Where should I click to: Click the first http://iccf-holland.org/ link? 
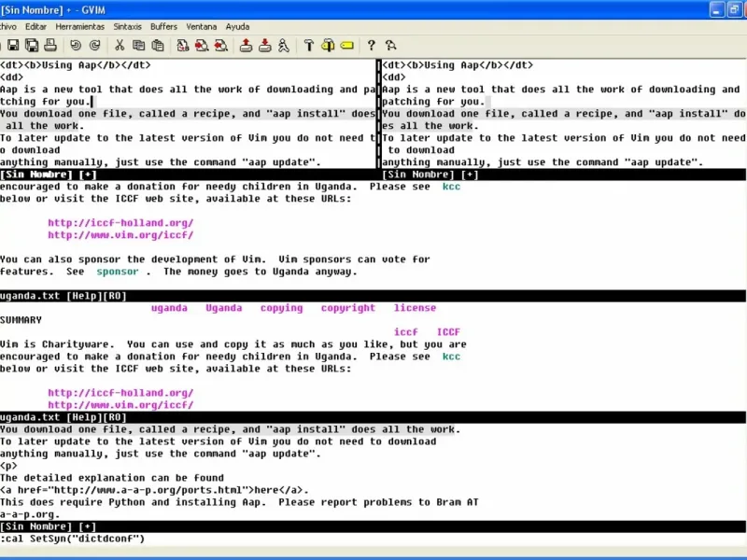[120, 222]
